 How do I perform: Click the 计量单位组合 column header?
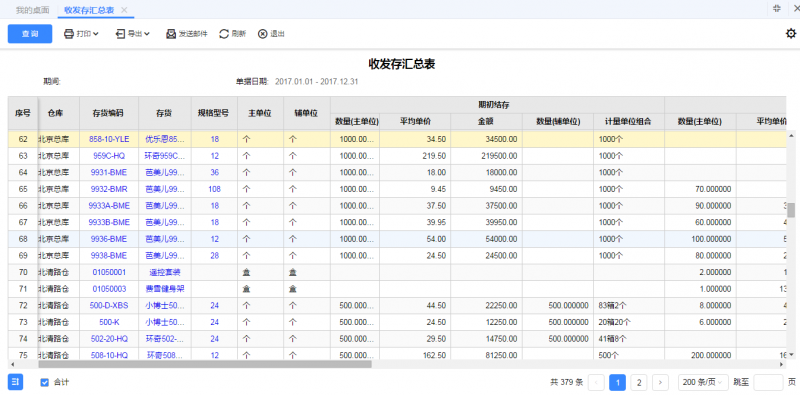628,121
